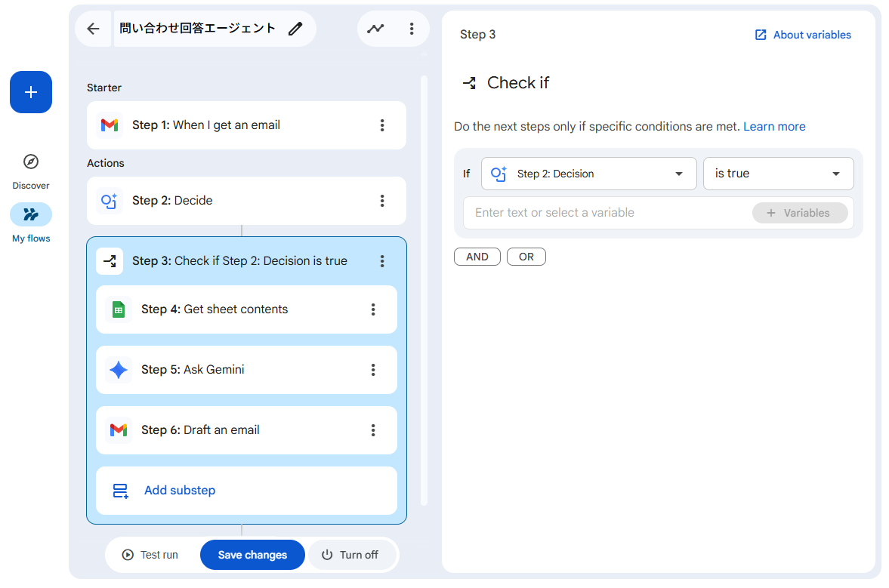The height and width of the screenshot is (588, 889).
Task: Open flow options three-dot menu in header
Action: (412, 29)
